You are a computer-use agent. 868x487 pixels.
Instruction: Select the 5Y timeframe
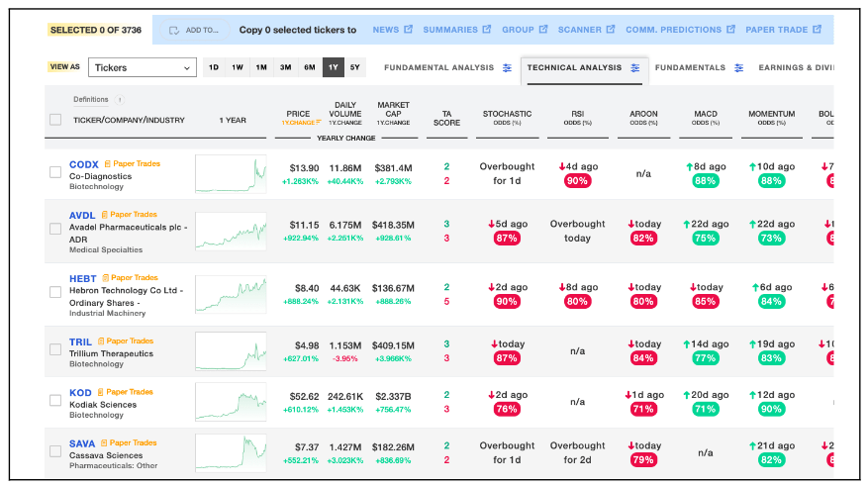(x=355, y=67)
